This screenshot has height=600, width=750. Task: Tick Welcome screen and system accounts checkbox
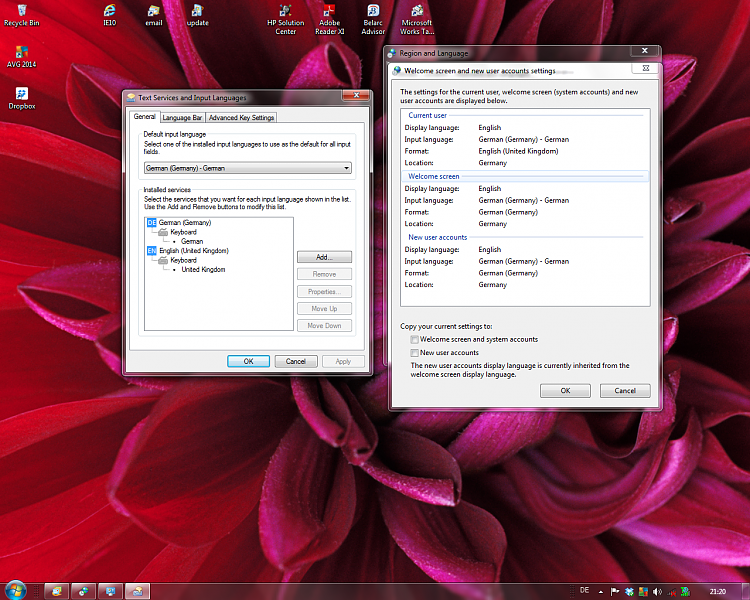pos(414,340)
